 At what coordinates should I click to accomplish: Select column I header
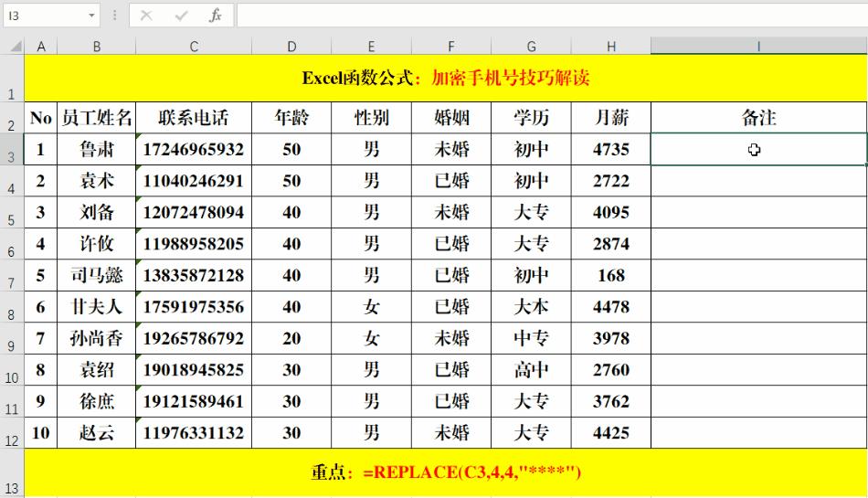tap(759, 47)
